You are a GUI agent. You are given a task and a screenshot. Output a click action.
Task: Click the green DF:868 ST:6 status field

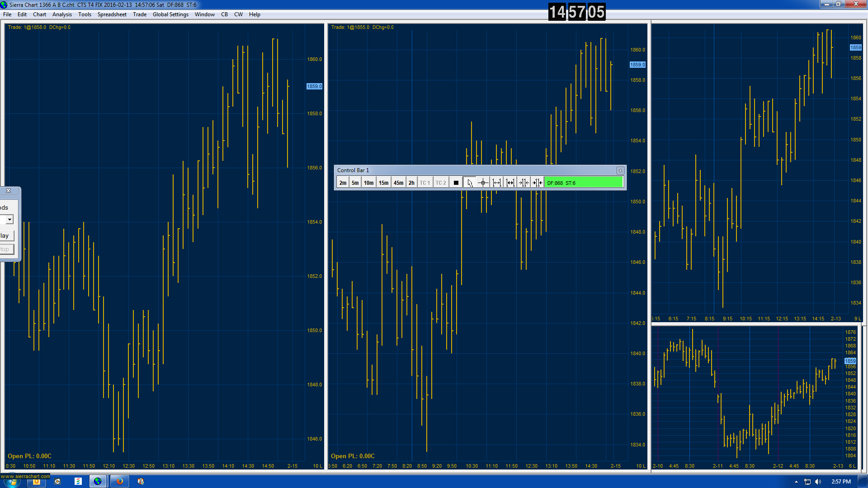click(583, 183)
